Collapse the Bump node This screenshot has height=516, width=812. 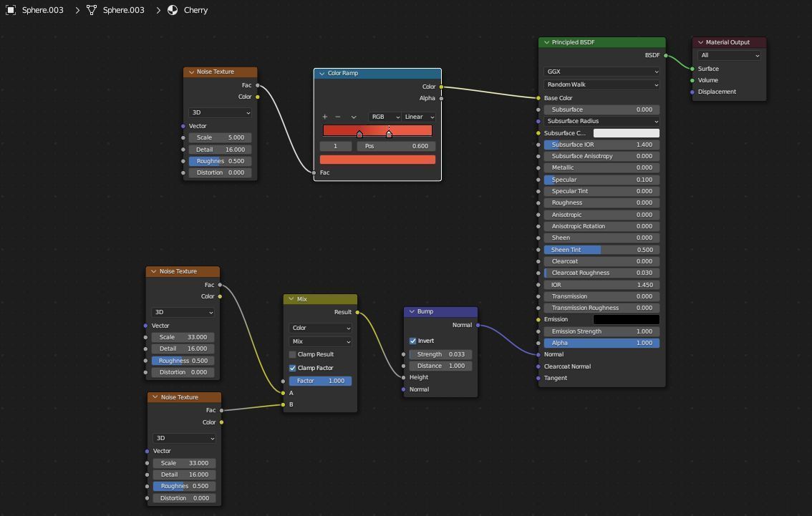412,311
